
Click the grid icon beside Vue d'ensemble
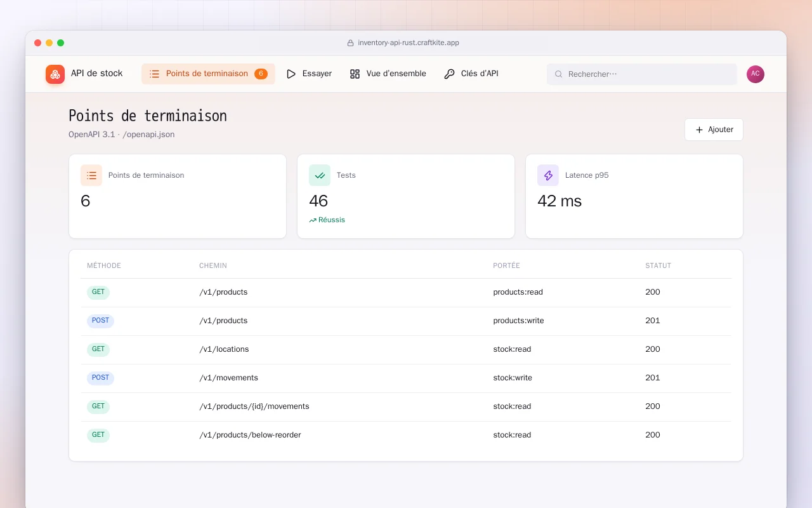click(x=355, y=74)
